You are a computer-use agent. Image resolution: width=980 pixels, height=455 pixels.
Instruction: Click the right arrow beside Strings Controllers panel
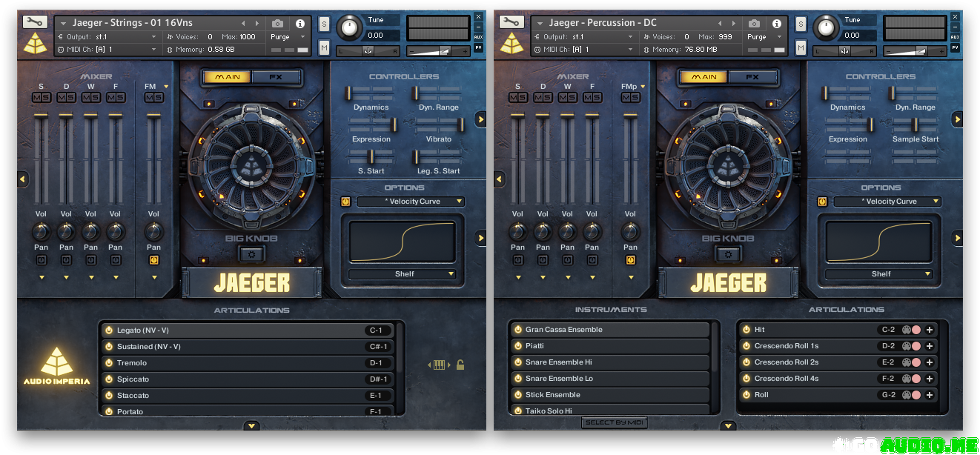(x=480, y=119)
